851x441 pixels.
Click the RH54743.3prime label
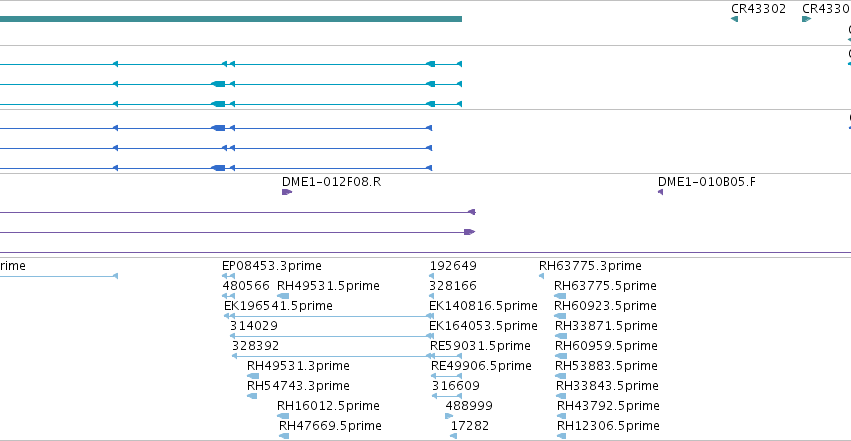(298, 386)
